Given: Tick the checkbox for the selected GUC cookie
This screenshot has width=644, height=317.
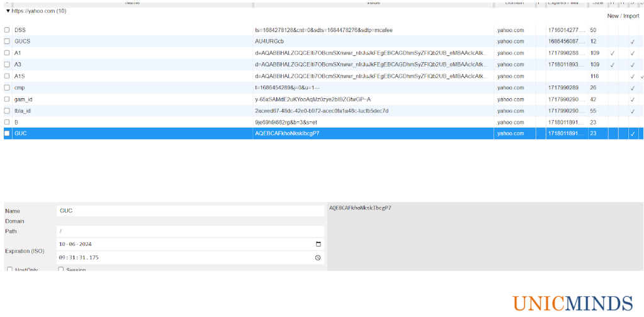Looking at the screenshot, I should pyautogui.click(x=7, y=133).
